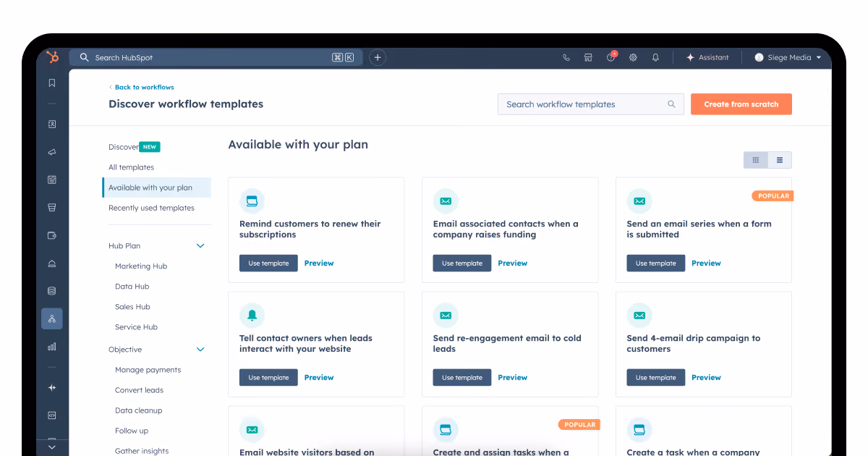Viewport: 868px width, 456px height.
Task: Preview Remind customers to renew subscriptions template
Action: [319, 263]
